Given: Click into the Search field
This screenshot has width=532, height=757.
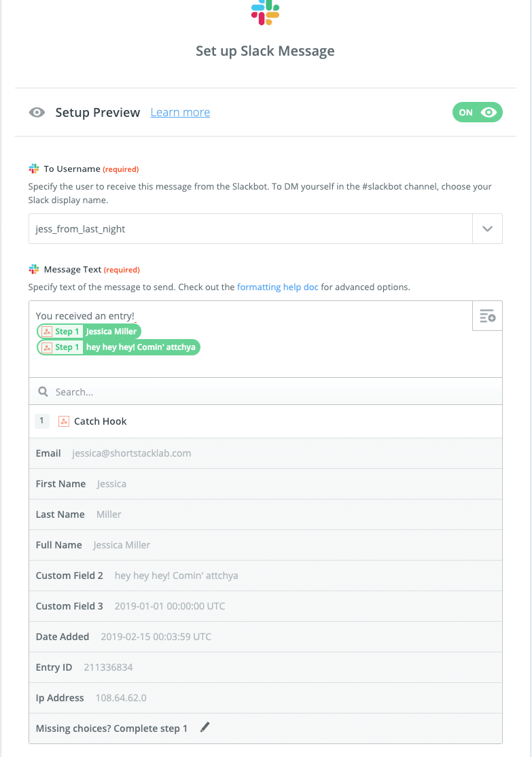Looking at the screenshot, I should [272, 392].
